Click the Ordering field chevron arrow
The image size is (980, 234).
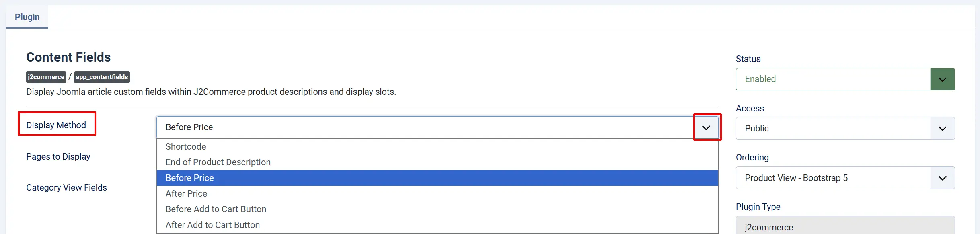(942, 178)
